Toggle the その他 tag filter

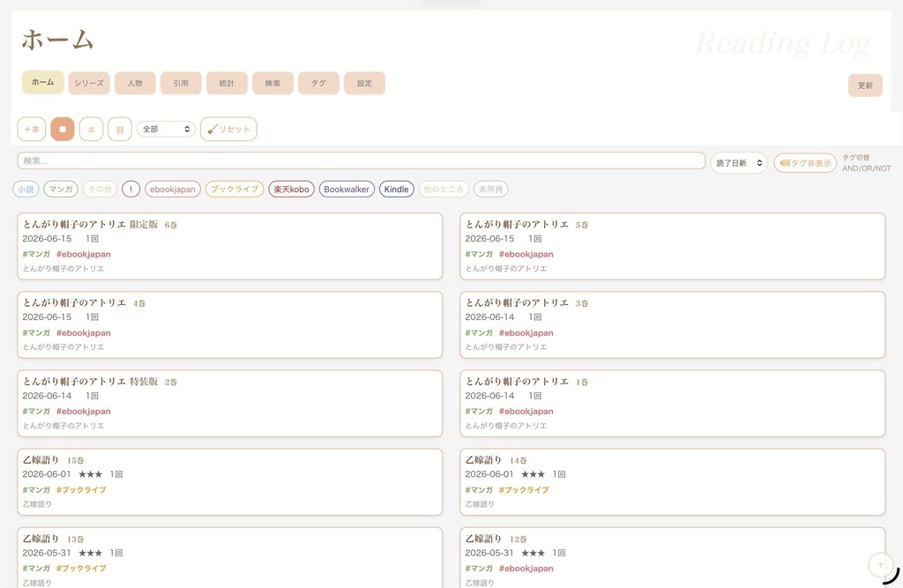[x=101, y=189]
